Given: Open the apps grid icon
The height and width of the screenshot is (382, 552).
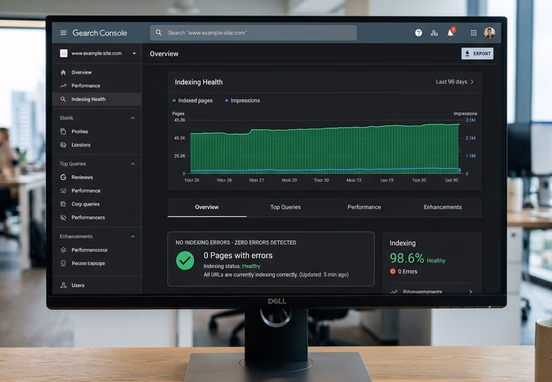Looking at the screenshot, I should coord(474,33).
